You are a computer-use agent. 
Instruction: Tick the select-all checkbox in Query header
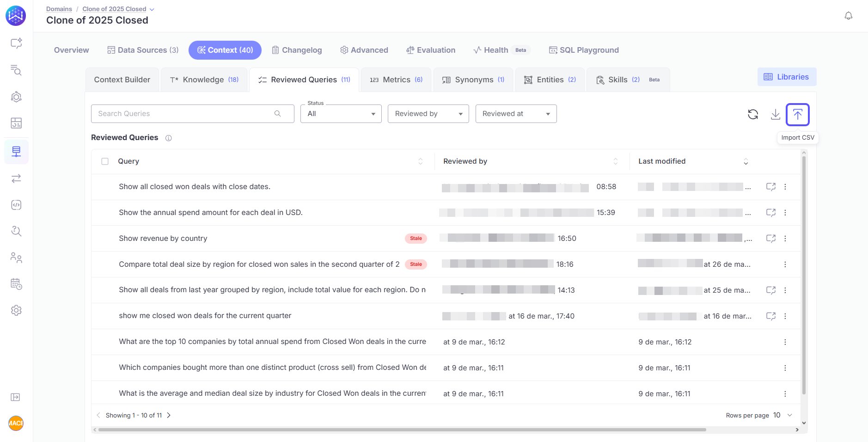[105, 161]
